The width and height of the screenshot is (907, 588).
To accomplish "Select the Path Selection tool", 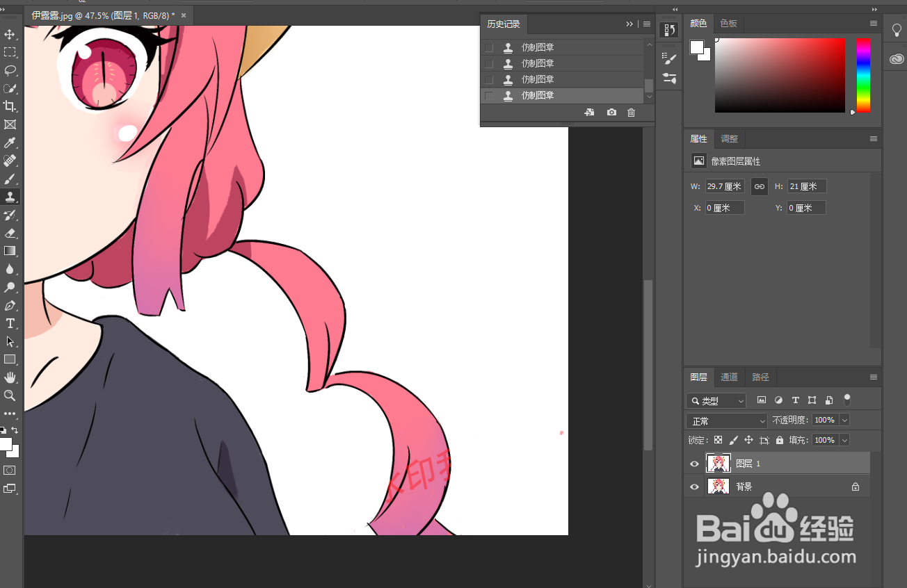I will (10, 341).
